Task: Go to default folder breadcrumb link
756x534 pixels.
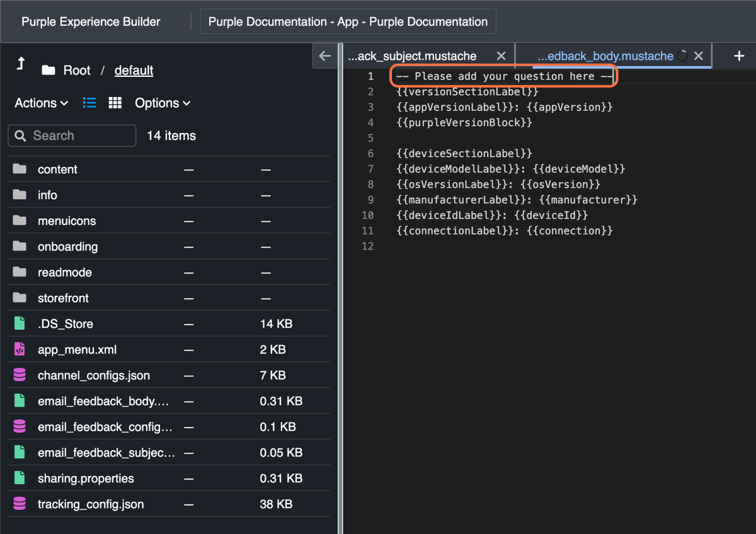Action: point(134,70)
